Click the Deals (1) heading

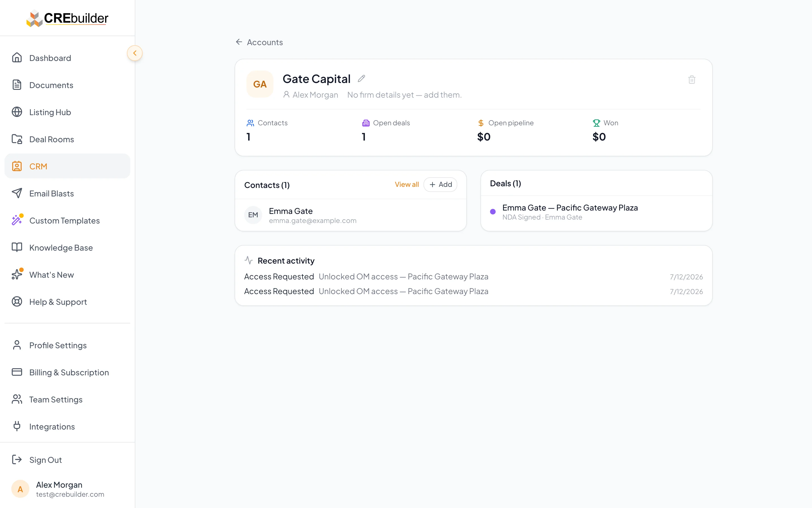[x=505, y=183]
